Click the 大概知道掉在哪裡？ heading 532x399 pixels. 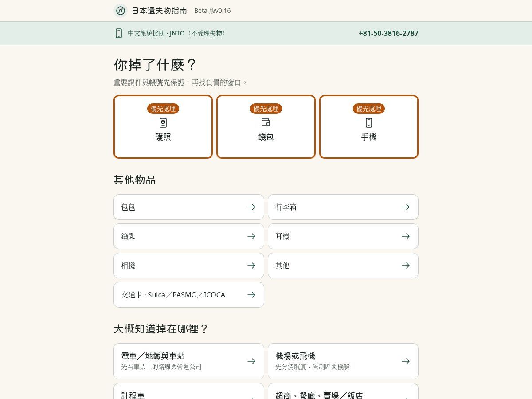point(161,329)
